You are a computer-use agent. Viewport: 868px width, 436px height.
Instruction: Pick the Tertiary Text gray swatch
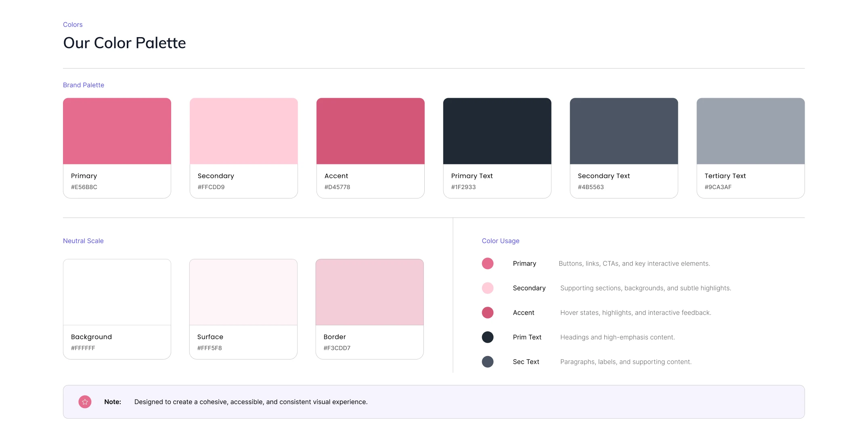pos(751,131)
